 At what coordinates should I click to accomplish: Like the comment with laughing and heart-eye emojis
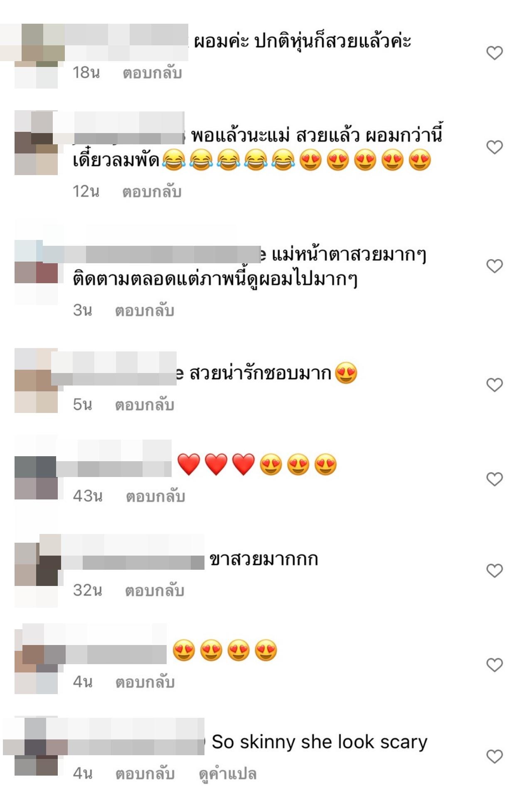tap(495, 147)
